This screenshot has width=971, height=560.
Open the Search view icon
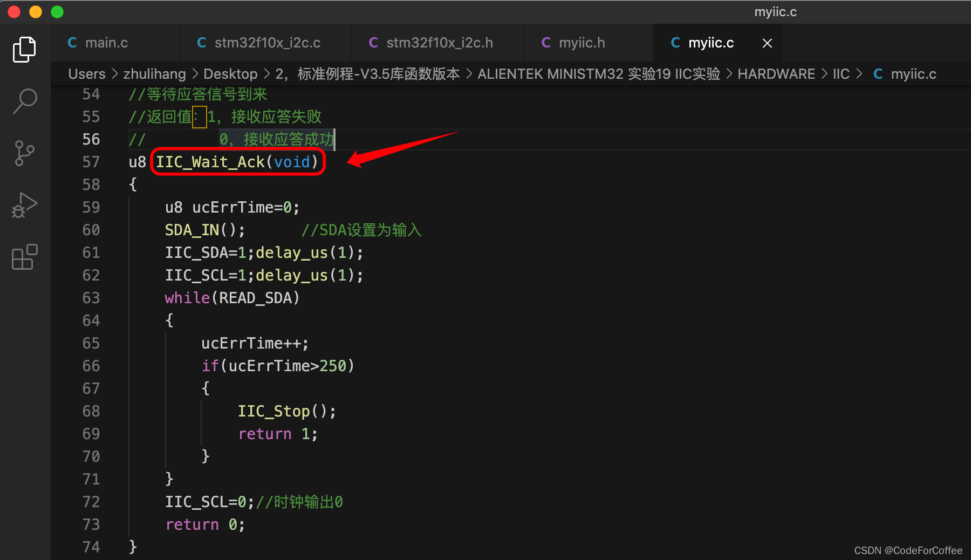tap(24, 101)
